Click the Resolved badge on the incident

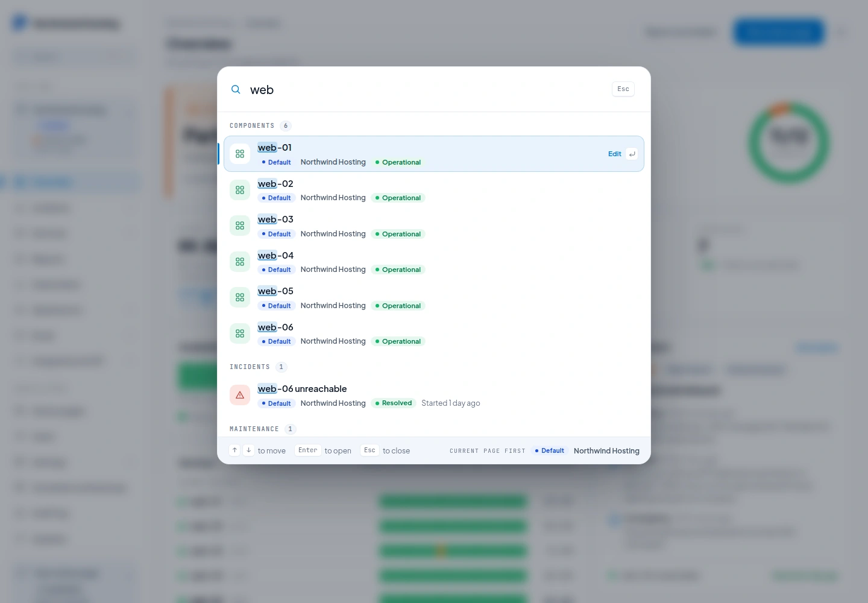[x=394, y=403]
